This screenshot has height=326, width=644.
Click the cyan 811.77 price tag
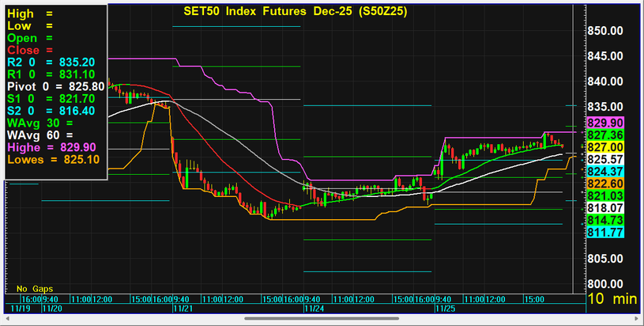click(604, 232)
